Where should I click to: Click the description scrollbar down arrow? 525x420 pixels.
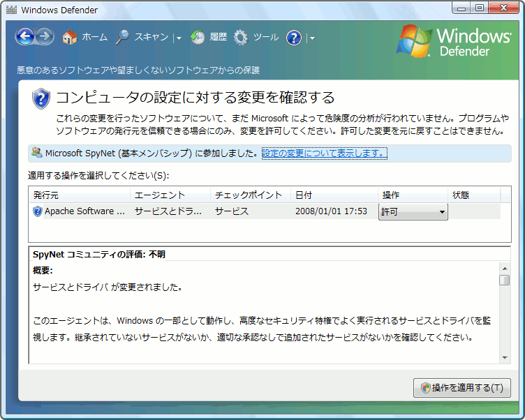pyautogui.click(x=505, y=358)
